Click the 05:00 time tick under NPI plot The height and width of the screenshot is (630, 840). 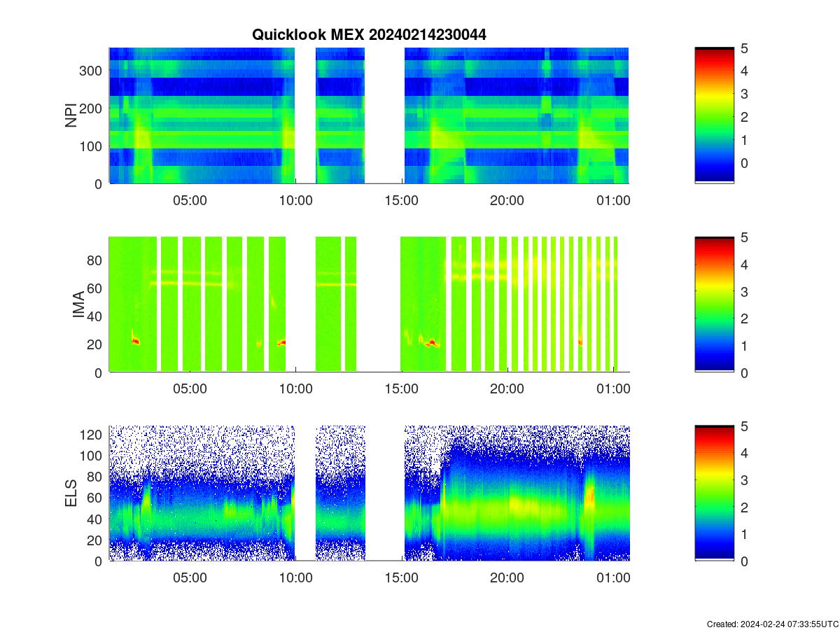(190, 199)
